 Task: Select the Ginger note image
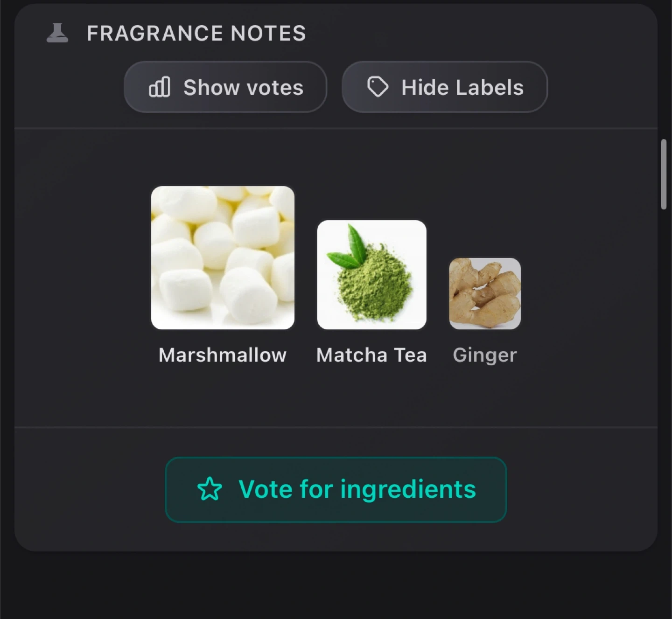click(484, 293)
